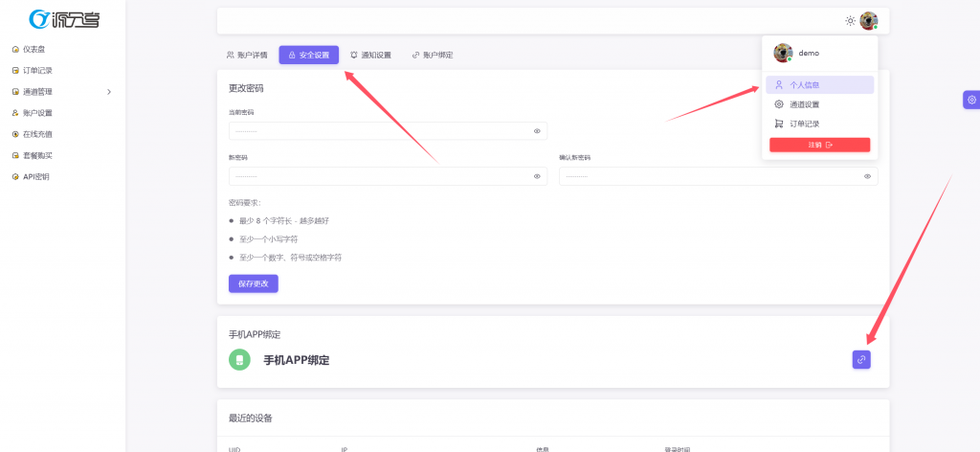Click the red 注销 logout button

[x=819, y=145]
